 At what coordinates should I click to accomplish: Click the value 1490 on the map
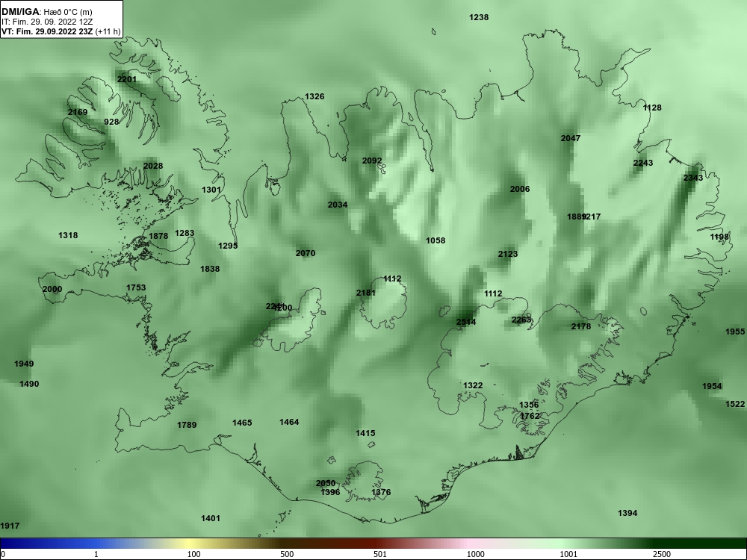(29, 384)
